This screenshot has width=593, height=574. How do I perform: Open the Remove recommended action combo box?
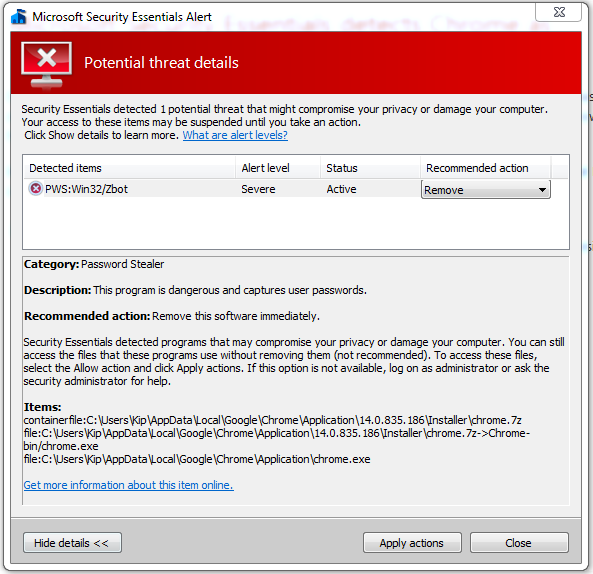point(486,189)
